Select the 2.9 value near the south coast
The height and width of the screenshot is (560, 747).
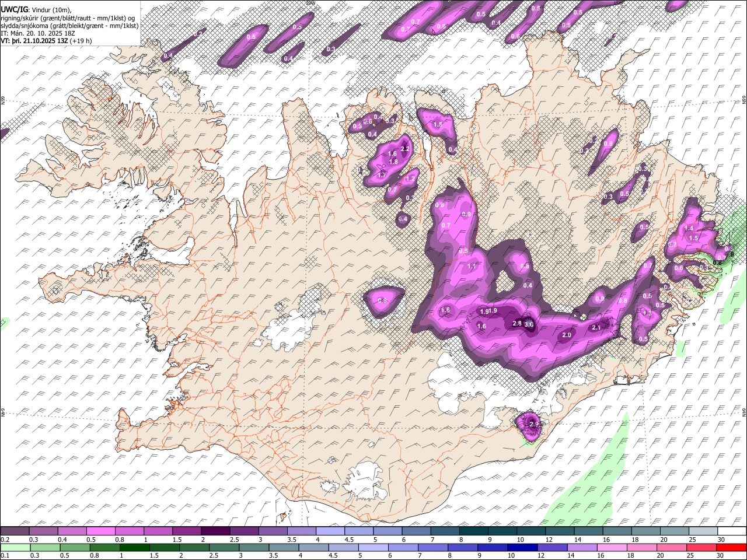(534, 424)
